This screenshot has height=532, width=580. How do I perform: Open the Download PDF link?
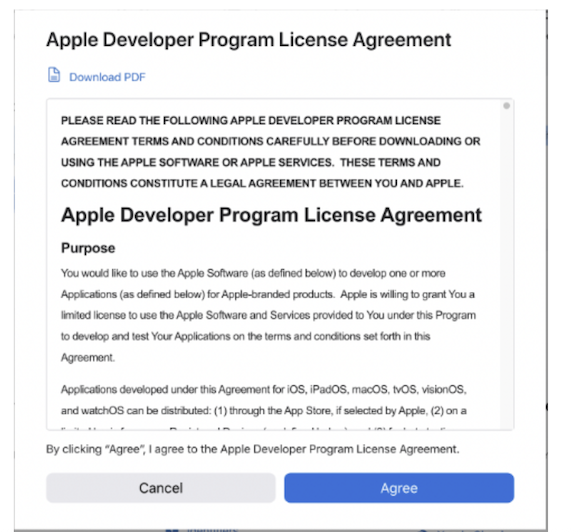click(x=107, y=77)
